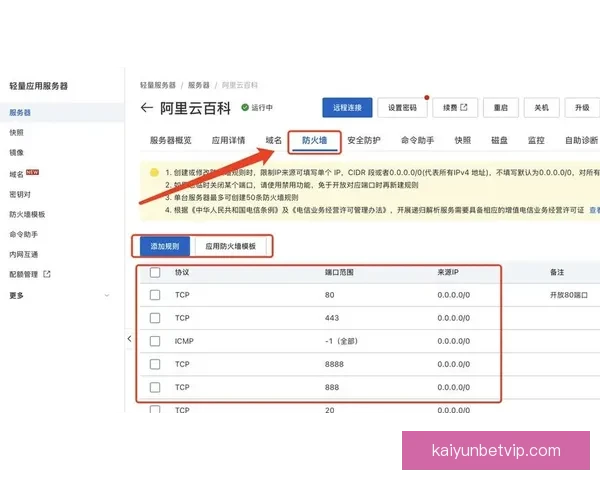The width and height of the screenshot is (600, 480).
Task: Open 防火墙模板 in the sidebar
Action: pos(27,214)
